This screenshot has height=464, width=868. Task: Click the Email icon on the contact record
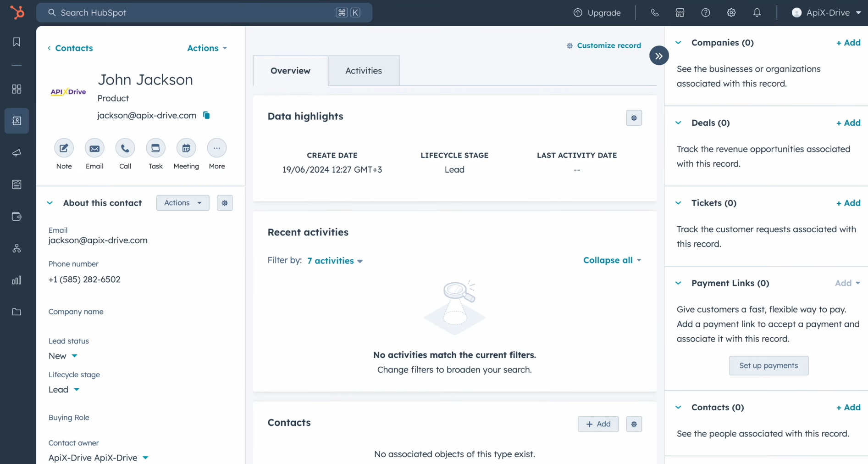(x=94, y=148)
